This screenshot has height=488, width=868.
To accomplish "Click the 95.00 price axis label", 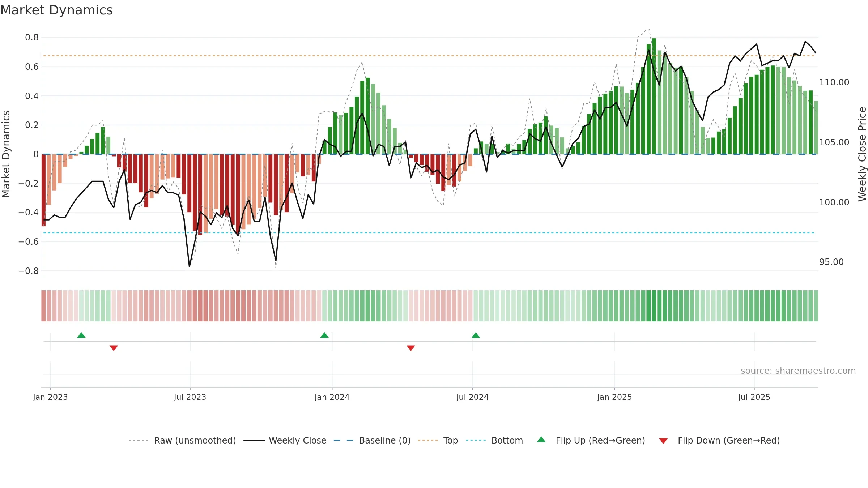I will (831, 262).
